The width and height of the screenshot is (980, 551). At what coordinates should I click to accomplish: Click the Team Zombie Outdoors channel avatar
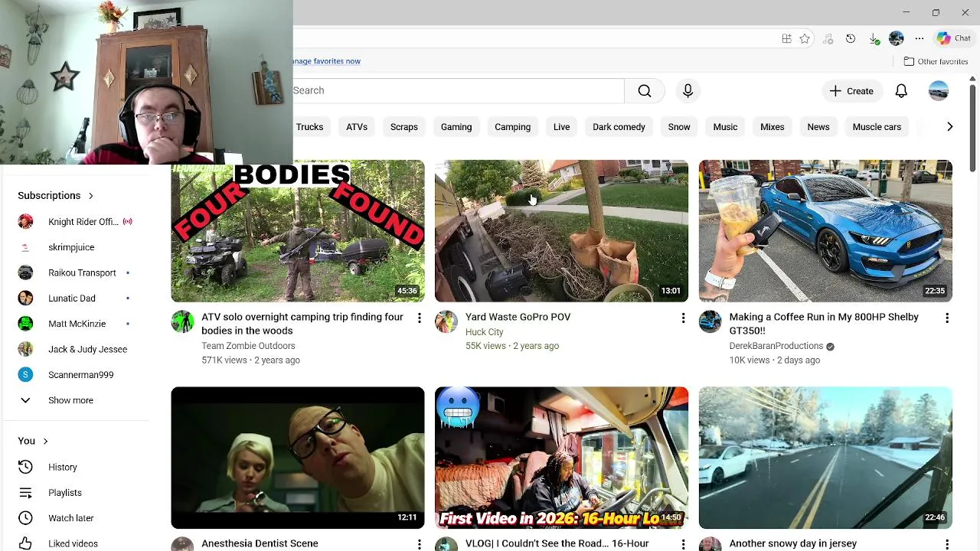coord(182,321)
